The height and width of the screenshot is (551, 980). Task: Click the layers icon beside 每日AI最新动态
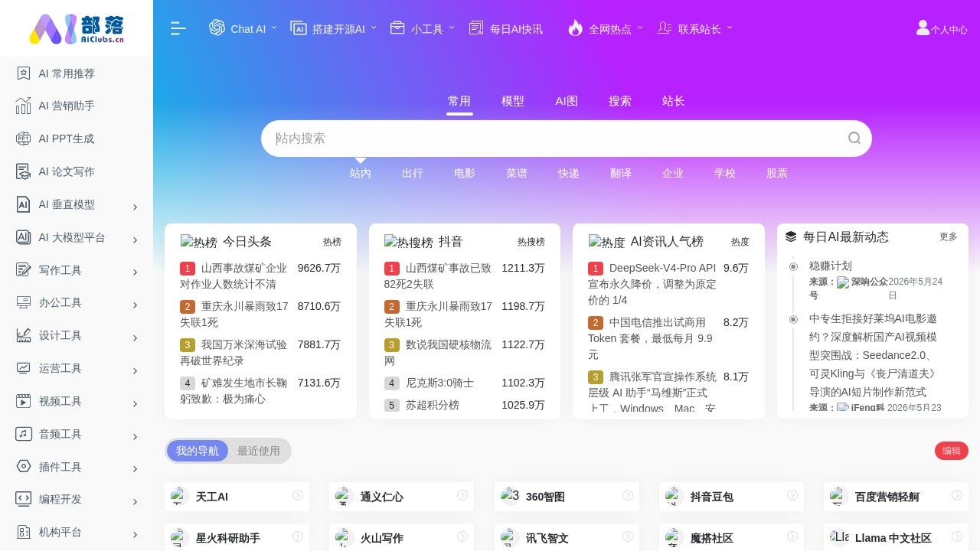(791, 237)
